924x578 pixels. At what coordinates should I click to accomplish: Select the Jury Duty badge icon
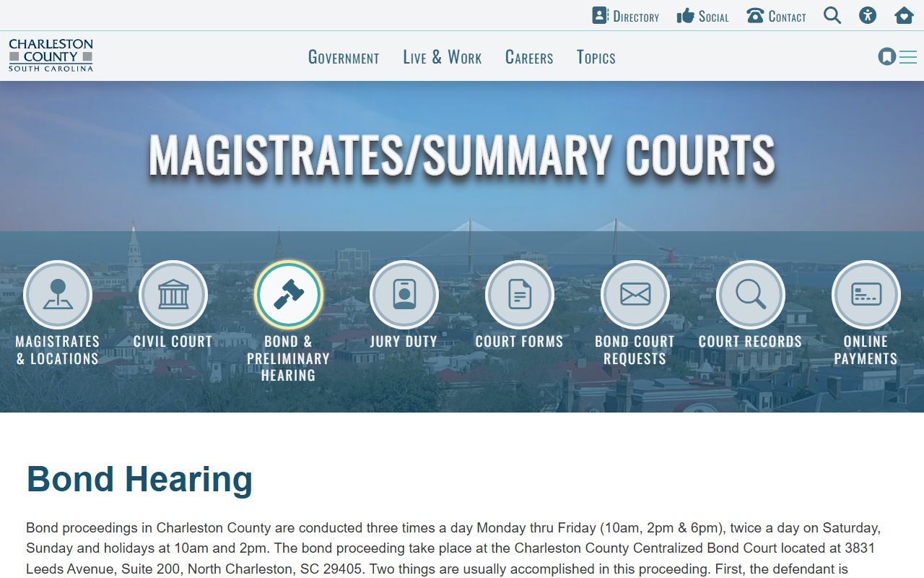(404, 295)
